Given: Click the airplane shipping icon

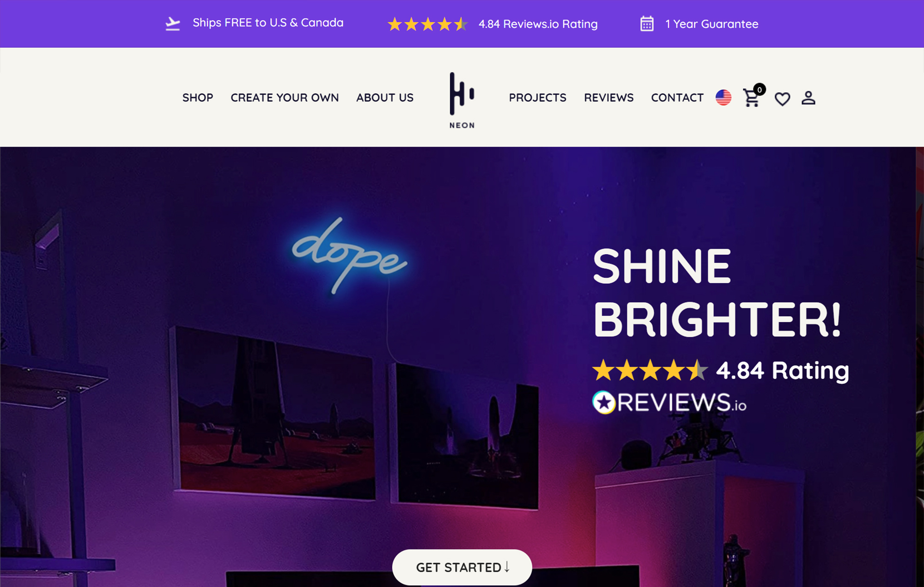Looking at the screenshot, I should pyautogui.click(x=173, y=24).
